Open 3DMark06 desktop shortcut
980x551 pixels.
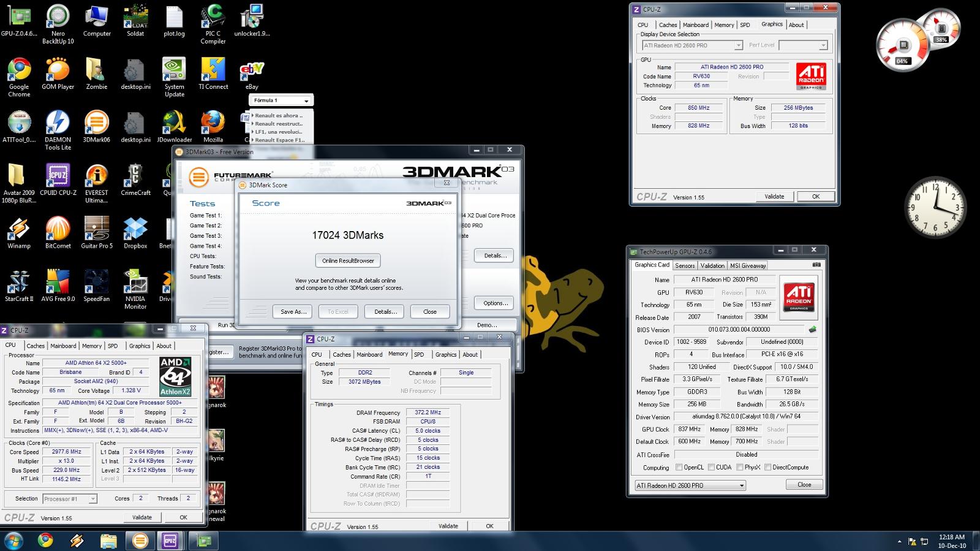97,127
